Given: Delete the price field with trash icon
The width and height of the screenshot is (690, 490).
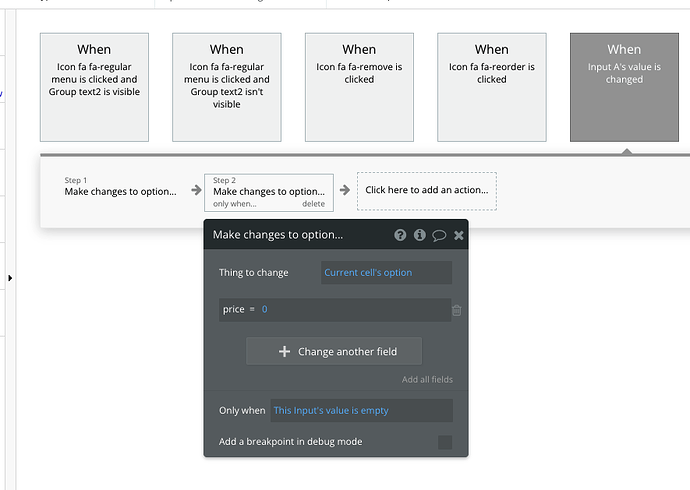Looking at the screenshot, I should pyautogui.click(x=457, y=310).
